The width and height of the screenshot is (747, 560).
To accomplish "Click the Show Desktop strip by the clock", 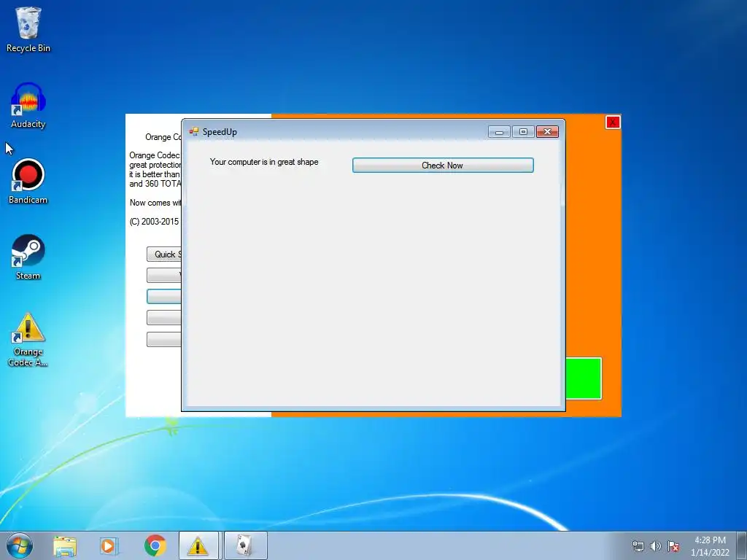I will coord(742,545).
